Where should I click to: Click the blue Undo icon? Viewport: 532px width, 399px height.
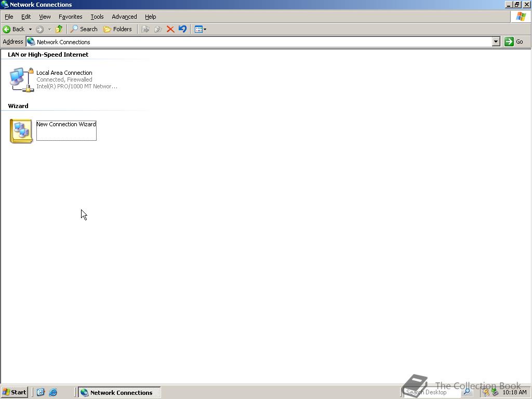coord(182,29)
